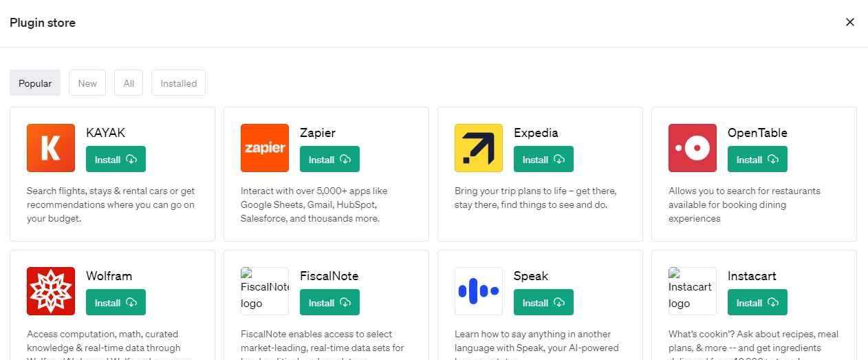Click the KAYAK orange logo icon
Screen dimensions: 868x360
51,148
